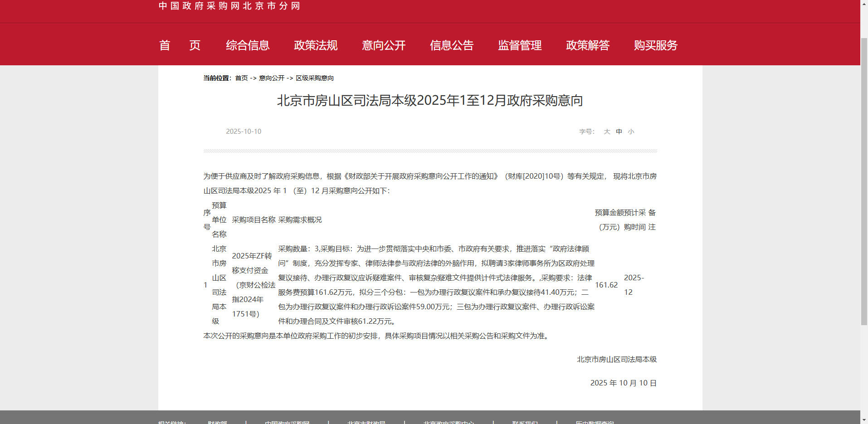The image size is (868, 424).
Task: Navigate to the 监督管理 section
Action: [520, 45]
